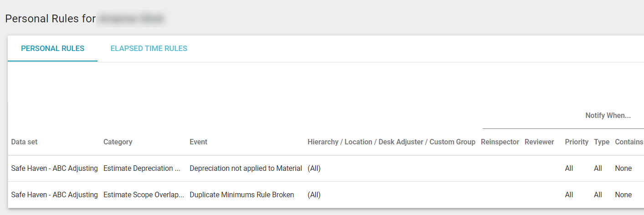Click Safe Haven data set in Duplicate Minimums row
Image resolution: width=644 pixels, height=215 pixels.
point(54,195)
